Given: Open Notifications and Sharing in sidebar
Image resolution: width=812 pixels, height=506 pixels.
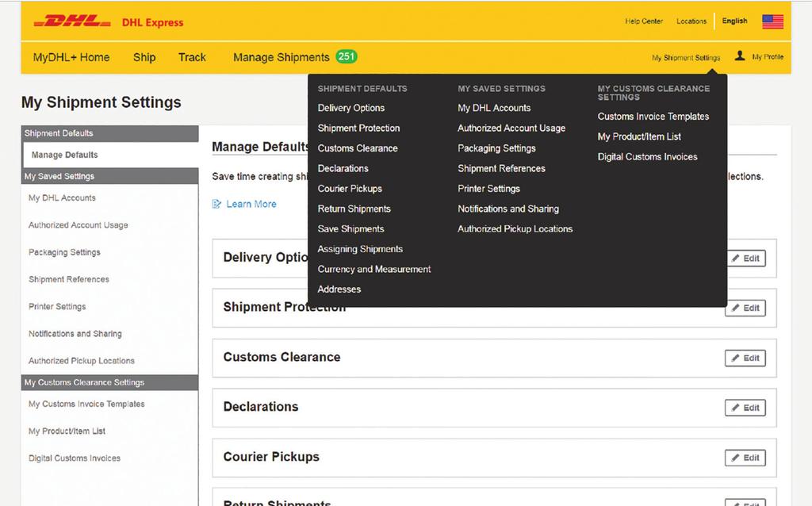Looking at the screenshot, I should click(75, 334).
